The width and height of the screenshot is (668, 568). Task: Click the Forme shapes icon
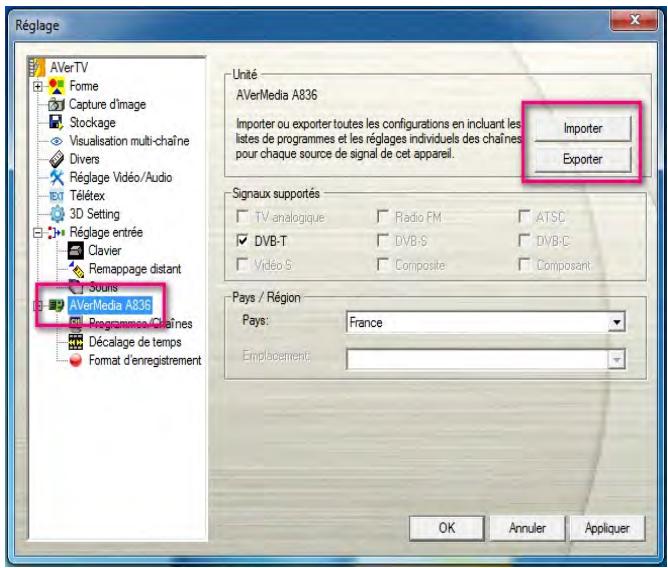pos(56,86)
